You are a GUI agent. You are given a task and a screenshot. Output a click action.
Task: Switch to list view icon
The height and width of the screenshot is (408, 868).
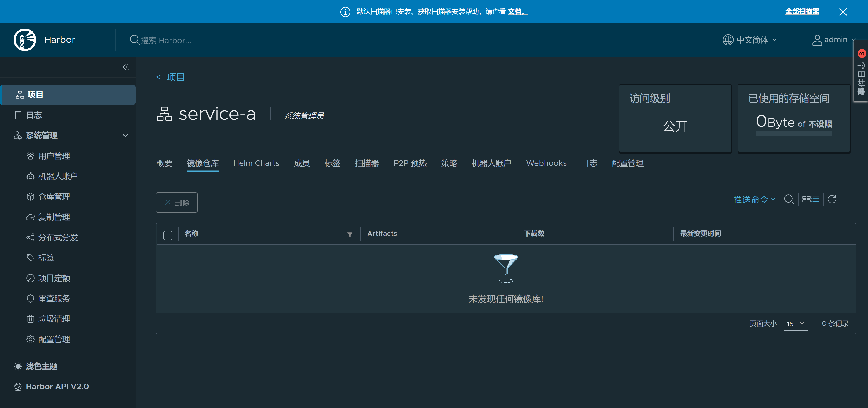point(815,199)
